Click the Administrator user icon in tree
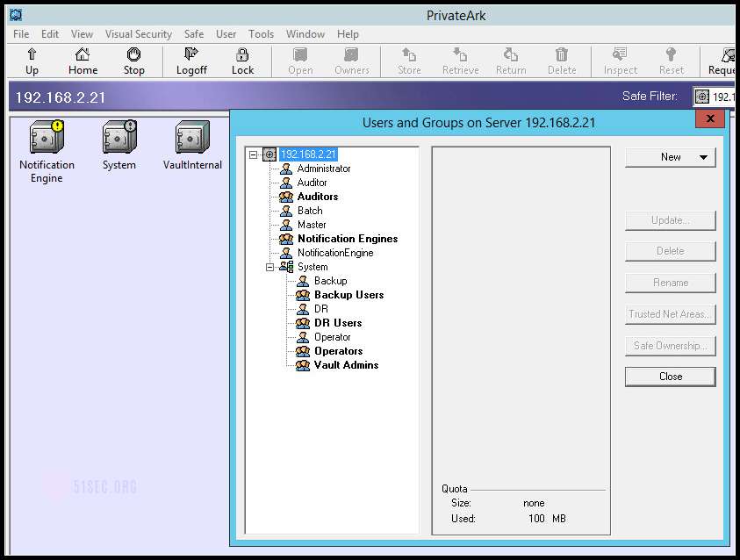Viewport: 740px width, 560px height. pos(286,169)
